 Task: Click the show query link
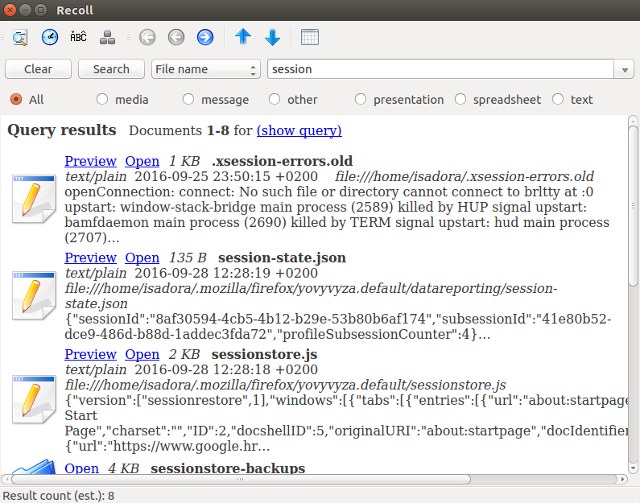[299, 131]
